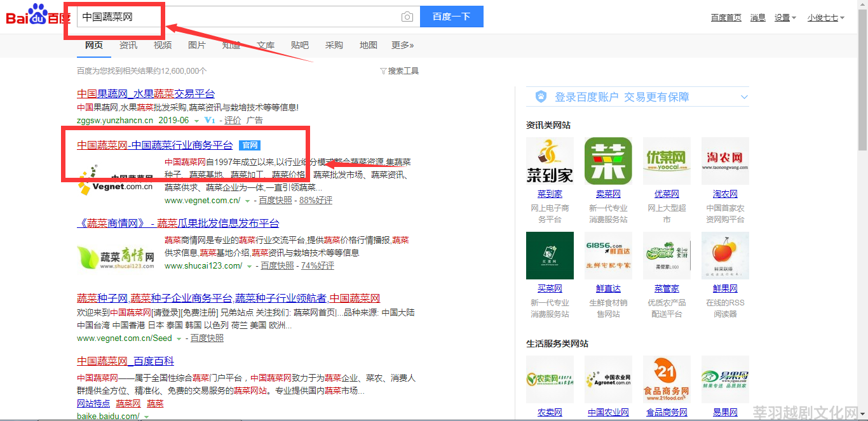Click the 淘农网 logo thumbnail
868x421 pixels.
(725, 161)
